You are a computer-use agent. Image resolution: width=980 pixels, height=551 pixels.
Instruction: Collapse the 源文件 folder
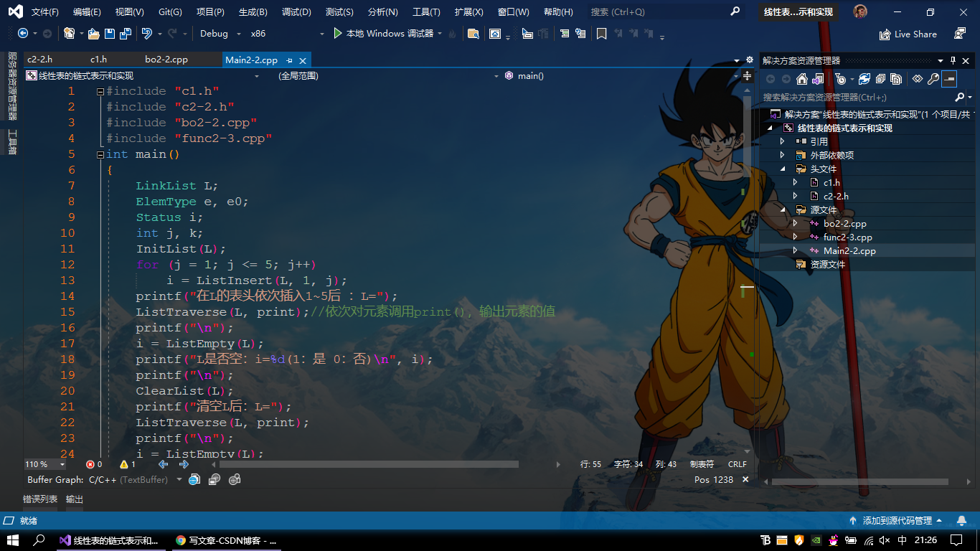[x=783, y=209]
